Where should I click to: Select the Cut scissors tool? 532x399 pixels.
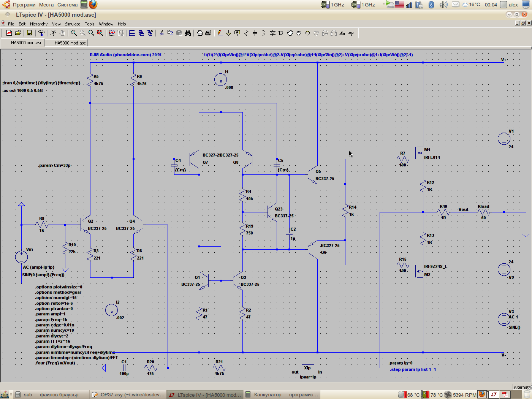click(x=161, y=33)
